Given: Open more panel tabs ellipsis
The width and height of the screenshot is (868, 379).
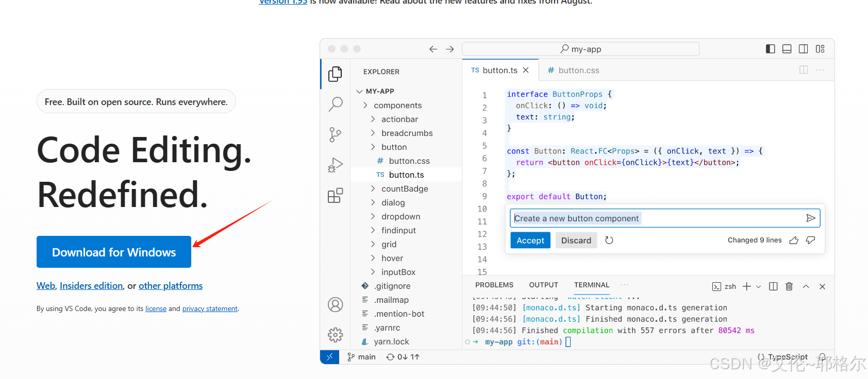Looking at the screenshot, I should click(624, 285).
